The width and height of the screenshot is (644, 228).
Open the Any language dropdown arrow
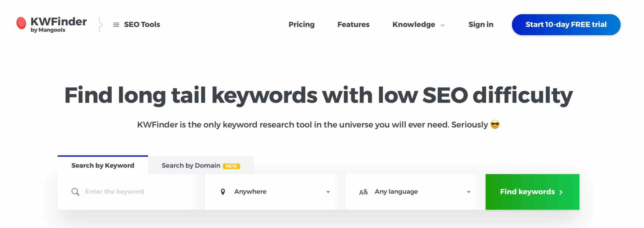(x=468, y=192)
